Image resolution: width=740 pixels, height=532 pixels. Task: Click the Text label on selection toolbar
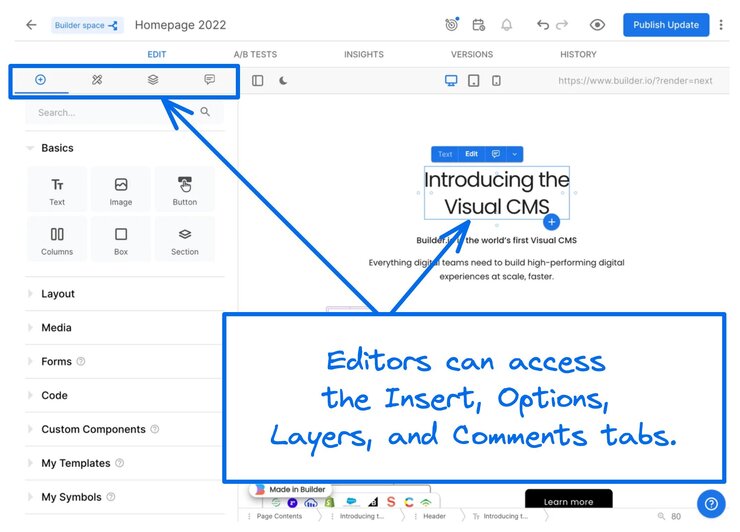(x=445, y=154)
